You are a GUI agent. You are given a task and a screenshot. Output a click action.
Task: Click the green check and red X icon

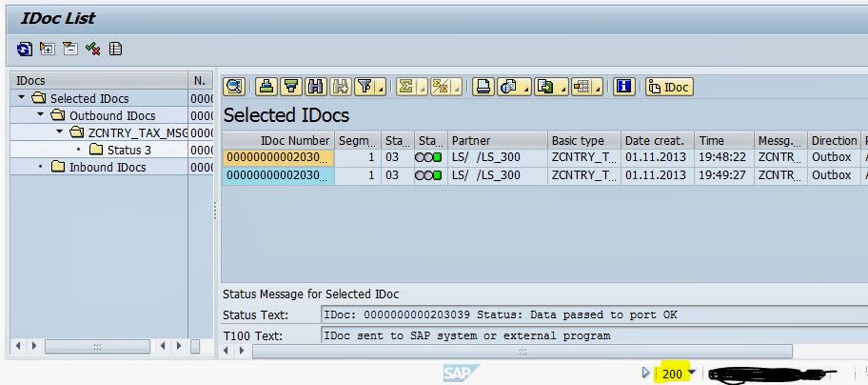pos(92,49)
